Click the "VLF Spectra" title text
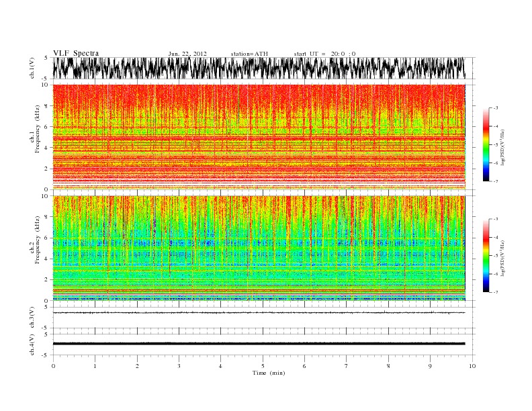 pyautogui.click(x=76, y=53)
